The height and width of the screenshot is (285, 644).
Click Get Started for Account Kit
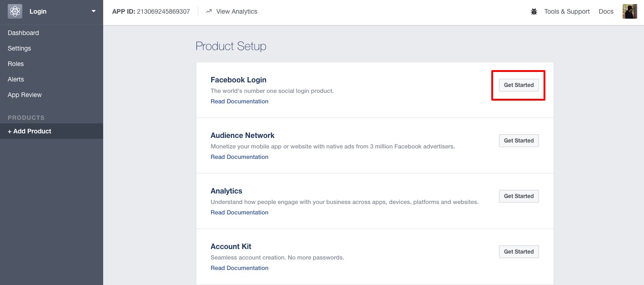point(519,252)
